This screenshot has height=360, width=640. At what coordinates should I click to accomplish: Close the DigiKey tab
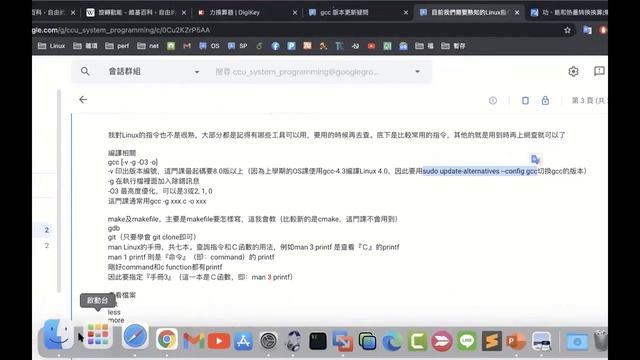coord(295,13)
